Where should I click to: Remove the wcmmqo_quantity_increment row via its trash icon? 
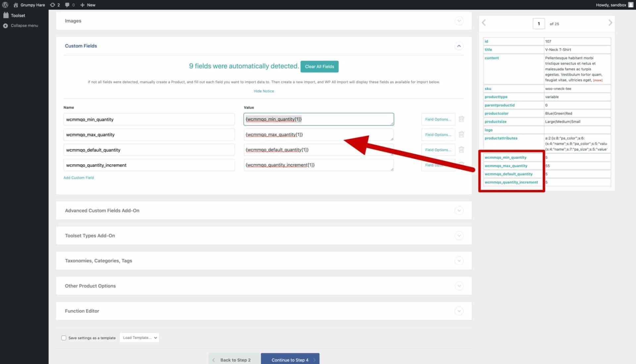point(461,165)
